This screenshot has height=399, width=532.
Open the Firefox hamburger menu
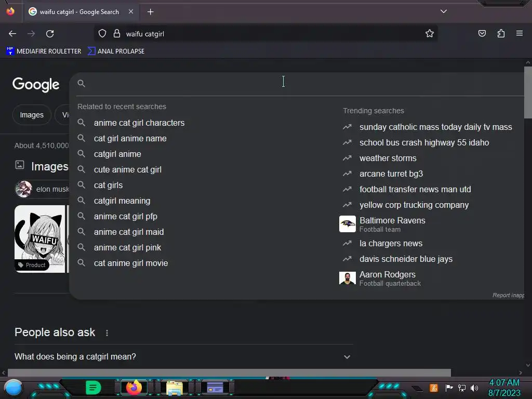pos(520,33)
